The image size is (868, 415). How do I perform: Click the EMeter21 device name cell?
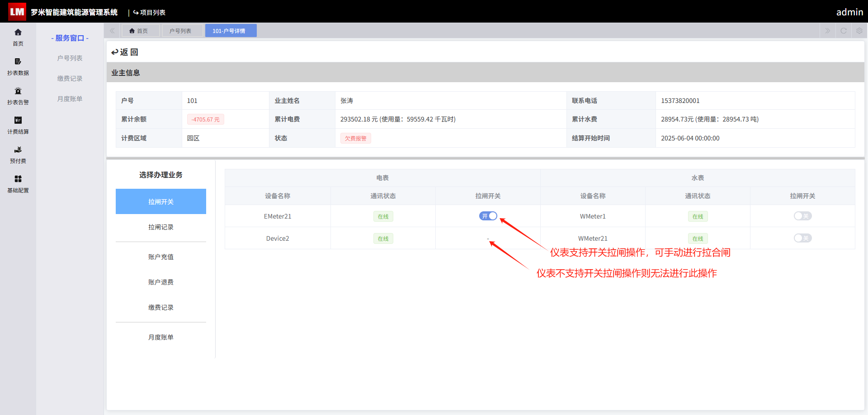[278, 216]
